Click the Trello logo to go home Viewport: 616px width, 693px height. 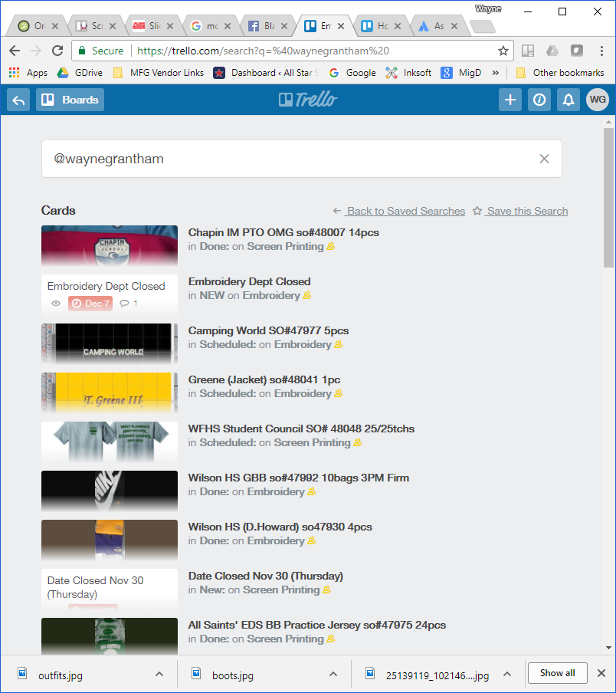click(x=308, y=100)
